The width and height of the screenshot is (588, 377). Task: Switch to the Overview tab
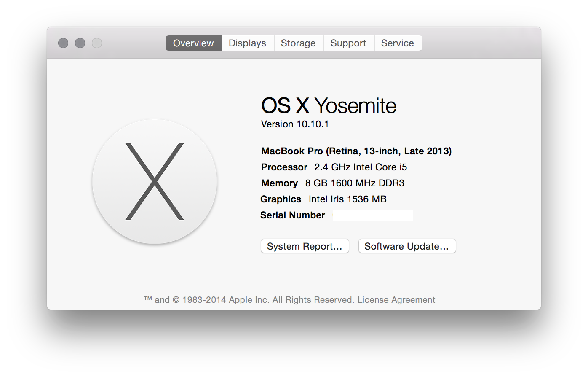point(194,43)
